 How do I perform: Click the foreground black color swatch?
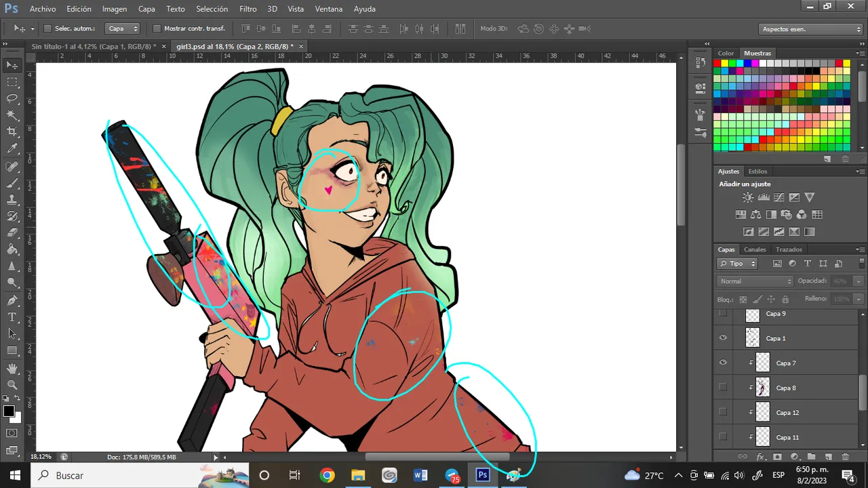tap(9, 411)
